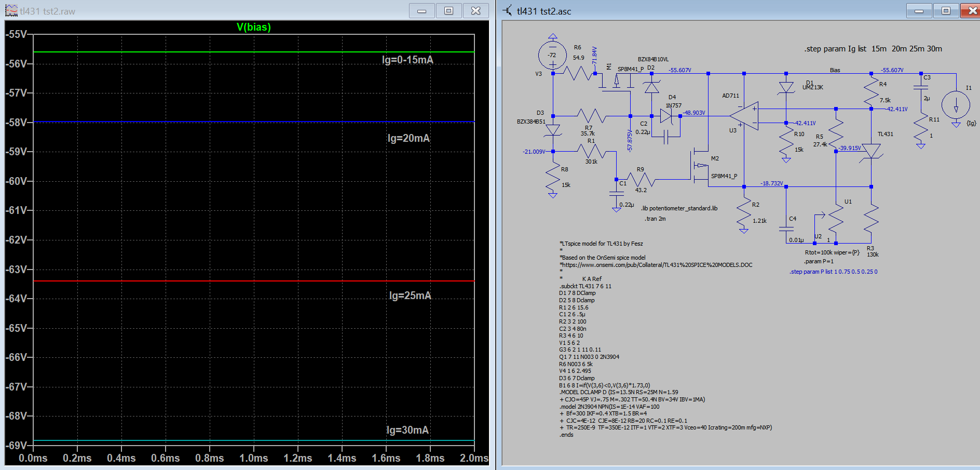Image resolution: width=980 pixels, height=470 pixels.
Task: Select the D4 1N757 diode symbol
Action: [x=667, y=116]
